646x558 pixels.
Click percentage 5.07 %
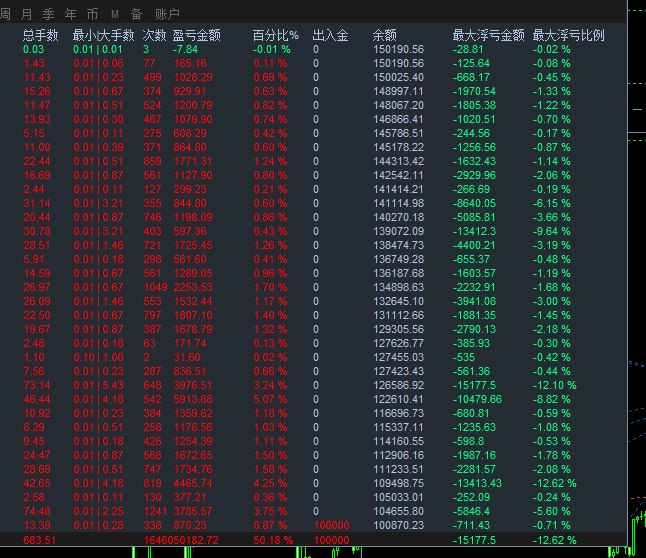270,400
